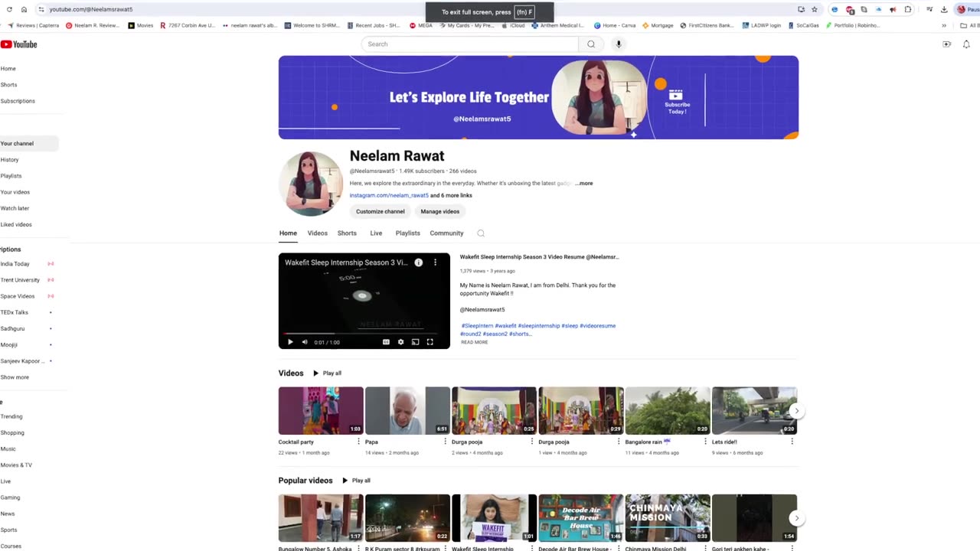Viewport: 980px width, 551px height.
Task: Switch to the Playlists tab
Action: pyautogui.click(x=408, y=233)
